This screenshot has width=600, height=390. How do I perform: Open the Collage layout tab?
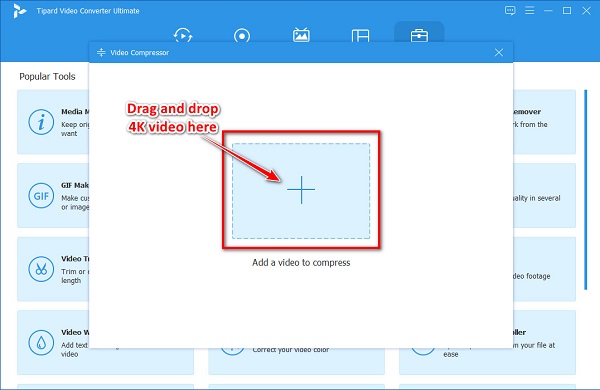tap(360, 36)
